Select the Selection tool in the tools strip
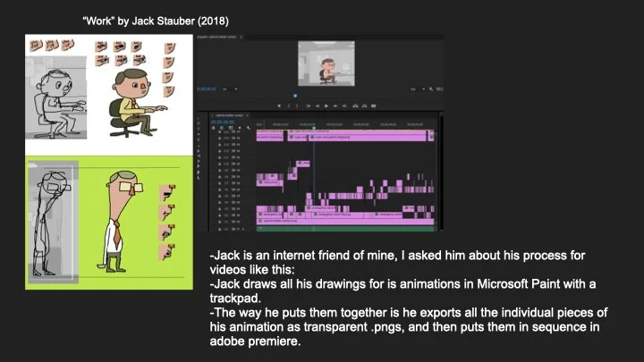The width and height of the screenshot is (644, 362). coord(199,119)
